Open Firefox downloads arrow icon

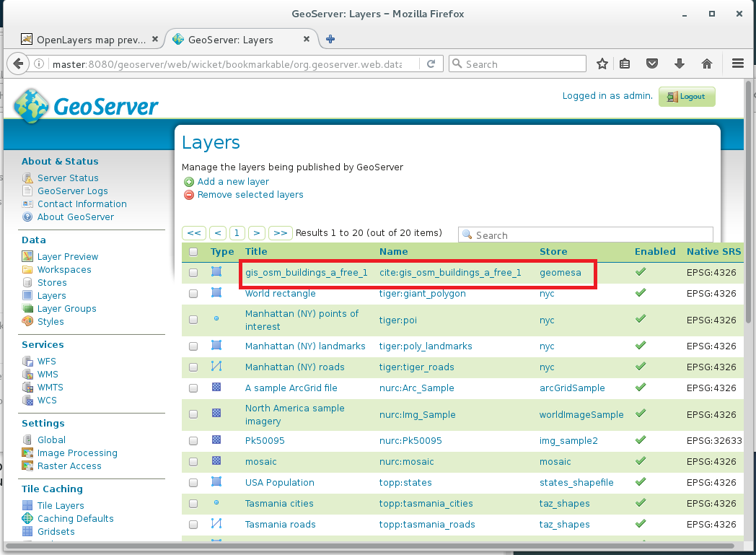680,64
